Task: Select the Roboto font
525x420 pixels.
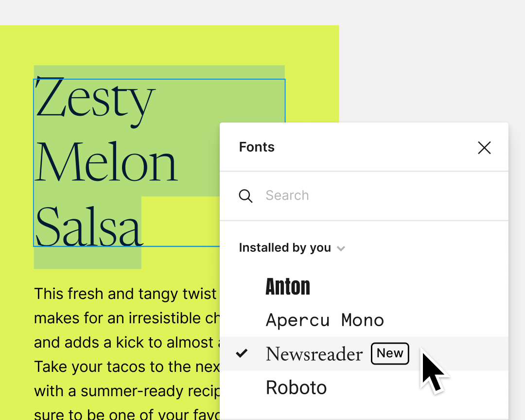Action: coord(296,387)
